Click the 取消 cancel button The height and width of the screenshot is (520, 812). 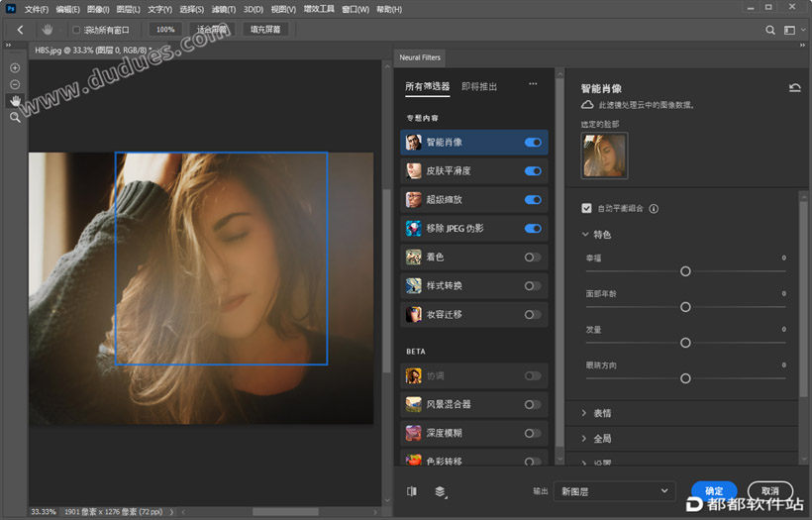[x=770, y=490]
